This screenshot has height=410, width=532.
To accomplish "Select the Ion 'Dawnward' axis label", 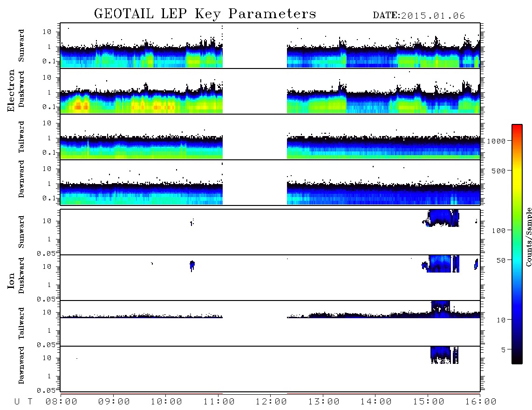I will 21,365.
